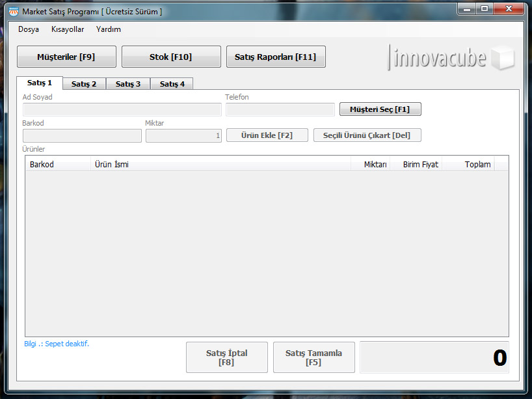Screen dimensions: 532x399
Task: Switch to the Satış 4 tab
Action: [x=172, y=84]
